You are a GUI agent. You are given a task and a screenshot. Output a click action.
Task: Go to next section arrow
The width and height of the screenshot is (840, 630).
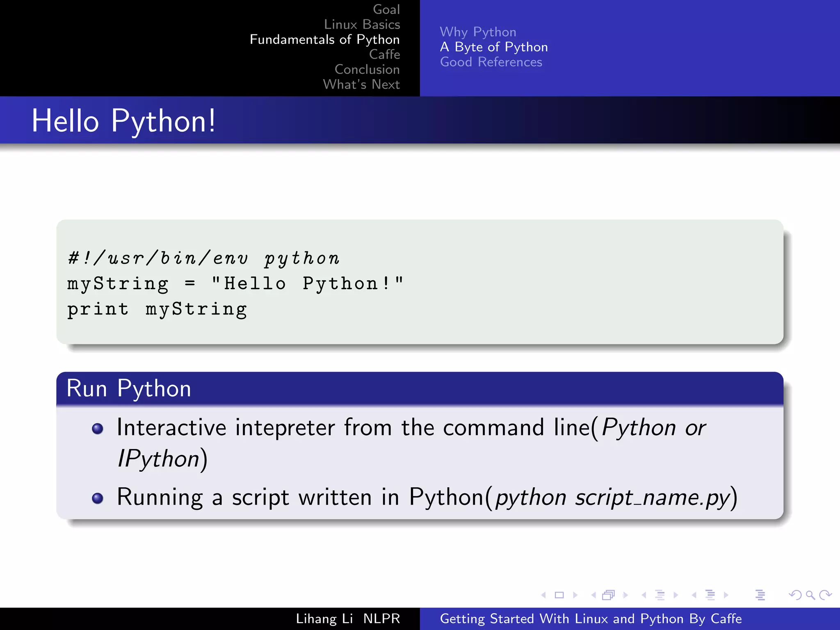tap(726, 595)
